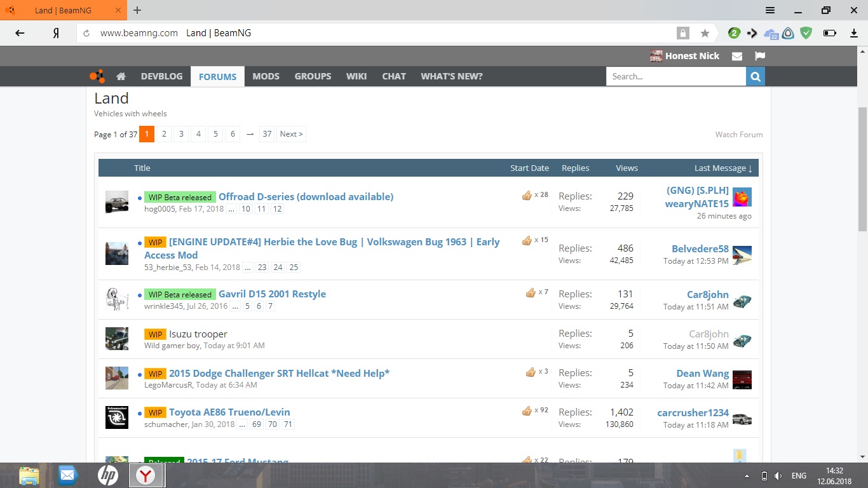Open WHAT'S NEW? nav item

(x=452, y=76)
